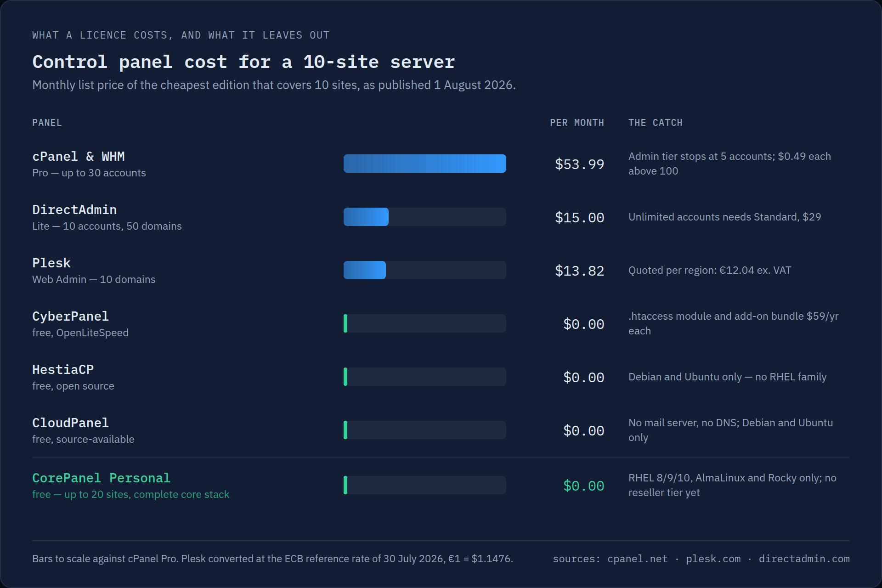Click the 'WHAT A LICENCE COSTS' overline text

181,35
